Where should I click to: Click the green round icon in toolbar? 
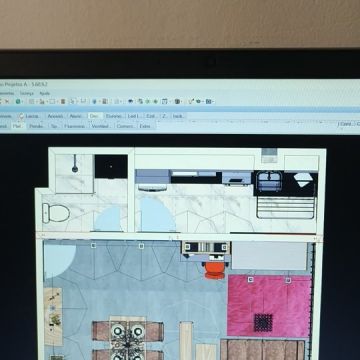point(18,101)
